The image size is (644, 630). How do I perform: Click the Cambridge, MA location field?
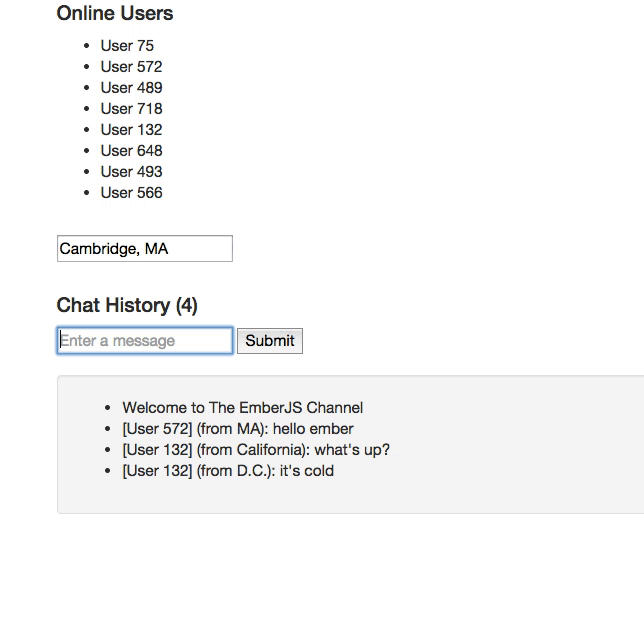point(144,249)
